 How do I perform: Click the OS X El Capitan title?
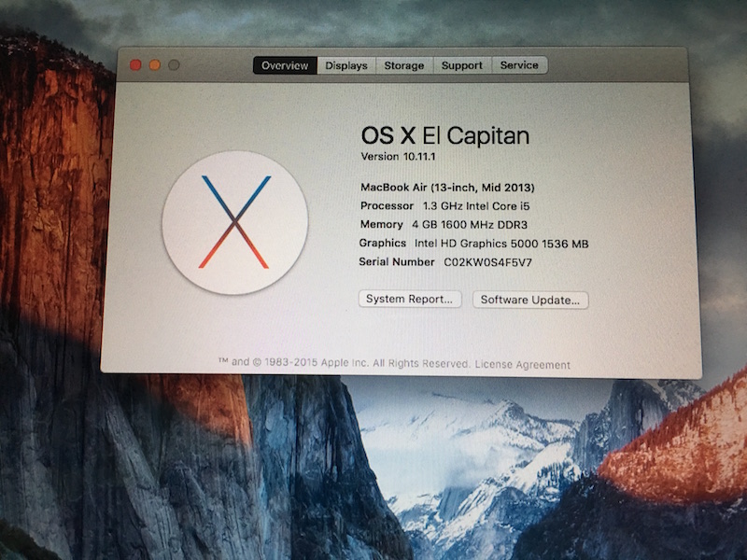[x=445, y=135]
